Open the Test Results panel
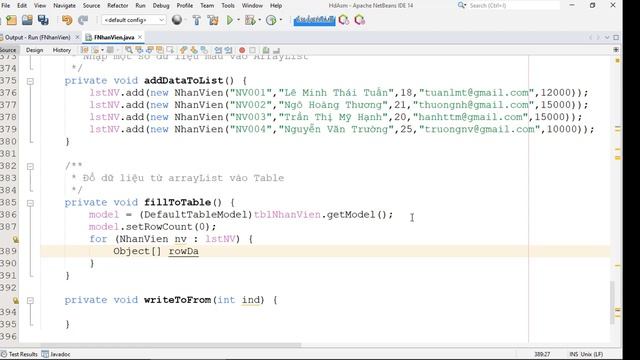640x360 pixels. 19,354
